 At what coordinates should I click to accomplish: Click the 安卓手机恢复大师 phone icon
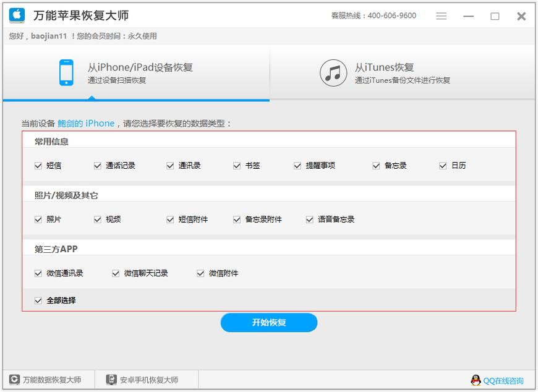click(x=113, y=379)
